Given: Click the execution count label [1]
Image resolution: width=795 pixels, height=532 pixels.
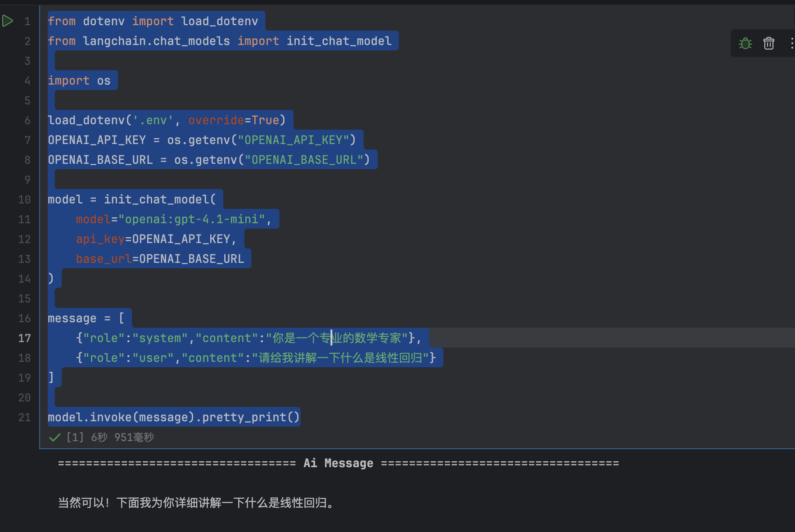Looking at the screenshot, I should point(75,437).
